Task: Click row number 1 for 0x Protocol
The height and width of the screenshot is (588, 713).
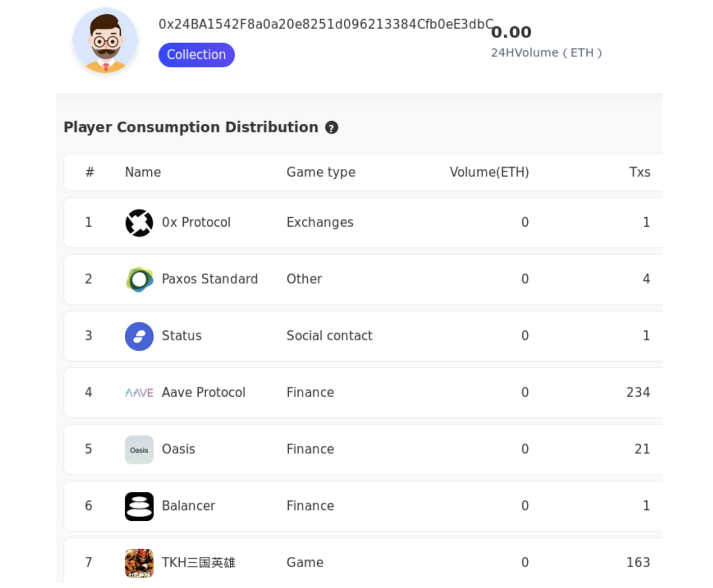Action: (89, 222)
